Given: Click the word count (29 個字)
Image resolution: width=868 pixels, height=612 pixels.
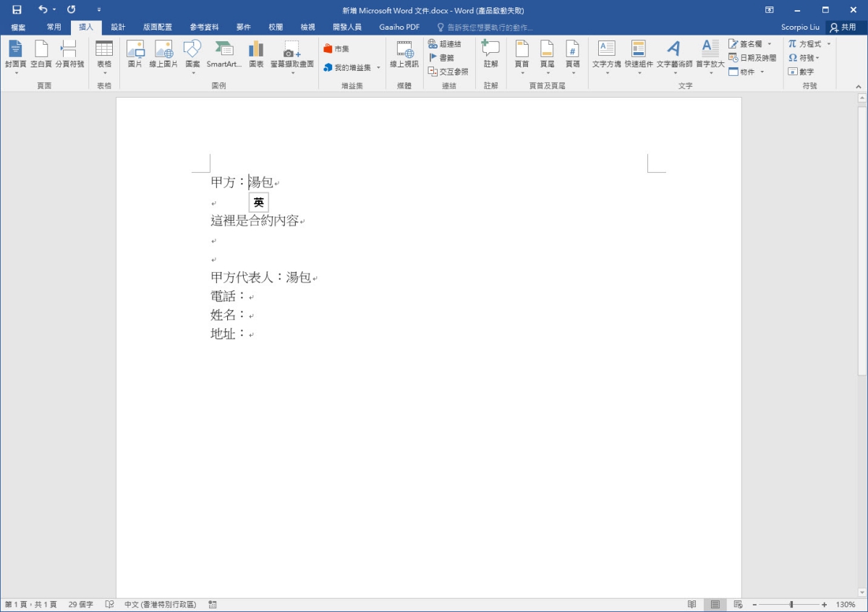Looking at the screenshot, I should pyautogui.click(x=81, y=604).
